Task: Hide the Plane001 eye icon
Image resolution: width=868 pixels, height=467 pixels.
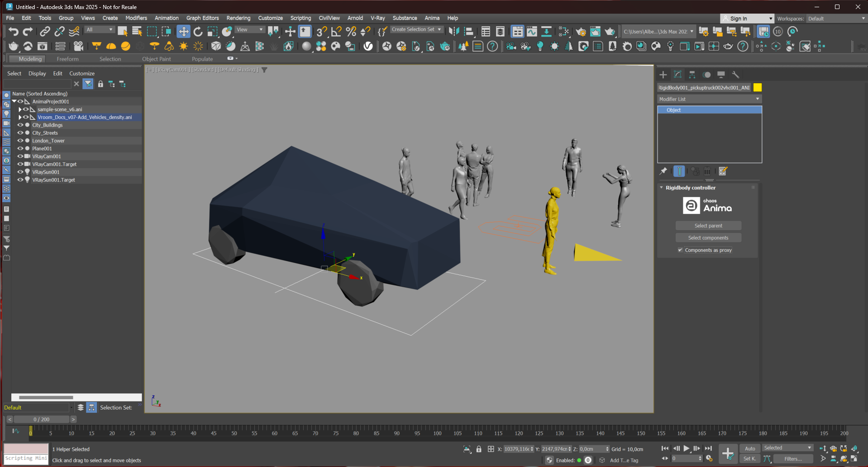Action: [x=20, y=148]
